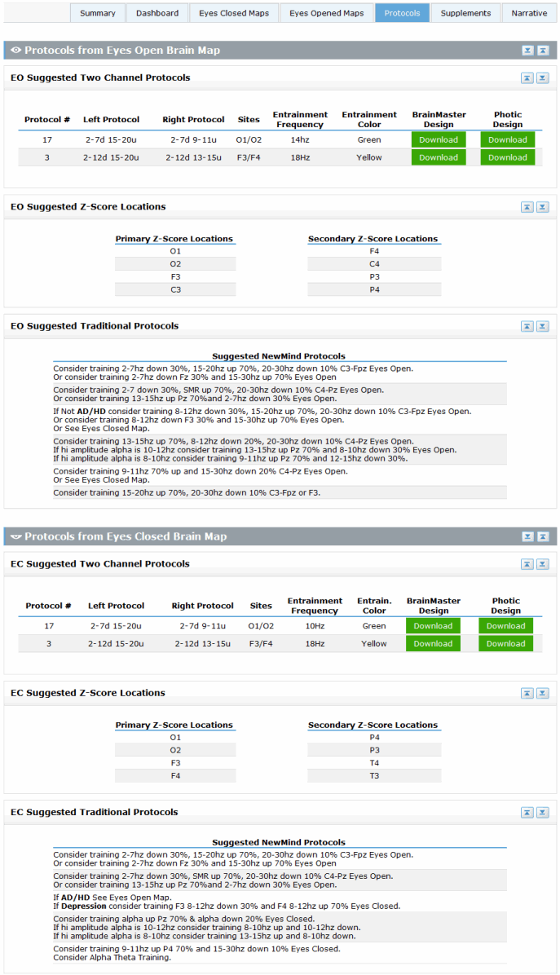
Task: Go to the Narrative tab
Action: coord(529,13)
